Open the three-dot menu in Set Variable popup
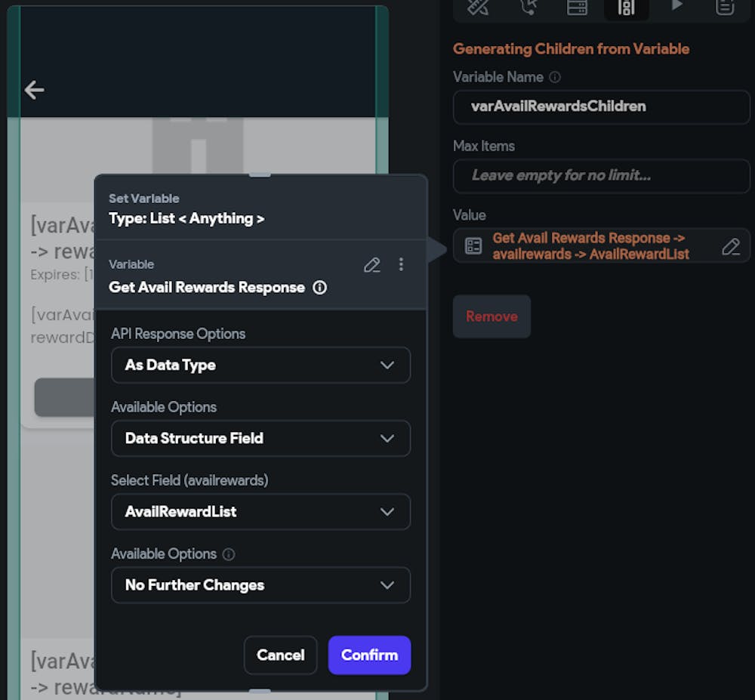Screen dimensions: 755x700 [x=401, y=264]
